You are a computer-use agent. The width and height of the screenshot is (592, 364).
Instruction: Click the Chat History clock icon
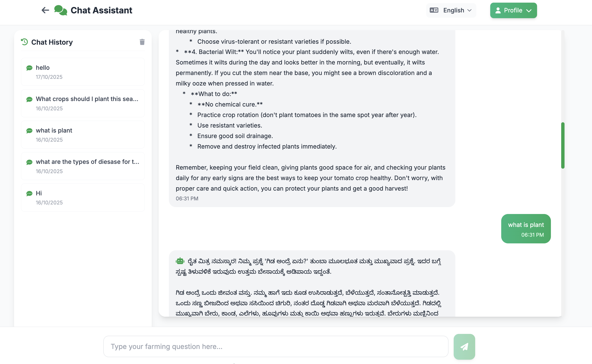(24, 42)
